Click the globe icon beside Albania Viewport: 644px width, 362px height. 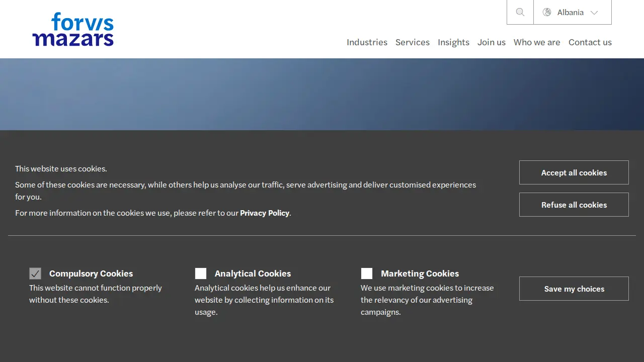(547, 12)
